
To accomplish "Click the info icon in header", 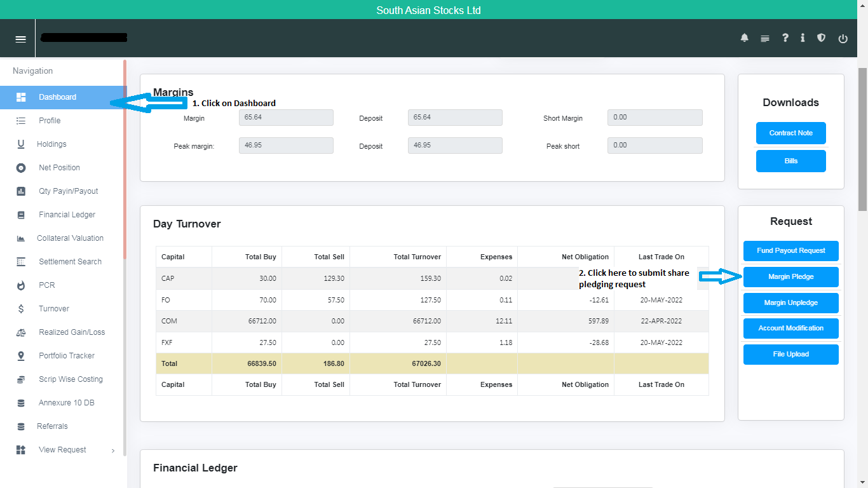I will 803,38.
